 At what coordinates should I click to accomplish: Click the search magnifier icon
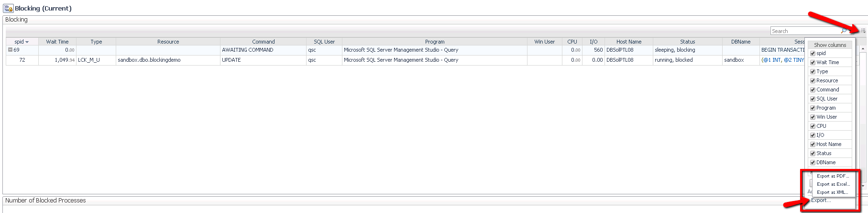point(844,31)
